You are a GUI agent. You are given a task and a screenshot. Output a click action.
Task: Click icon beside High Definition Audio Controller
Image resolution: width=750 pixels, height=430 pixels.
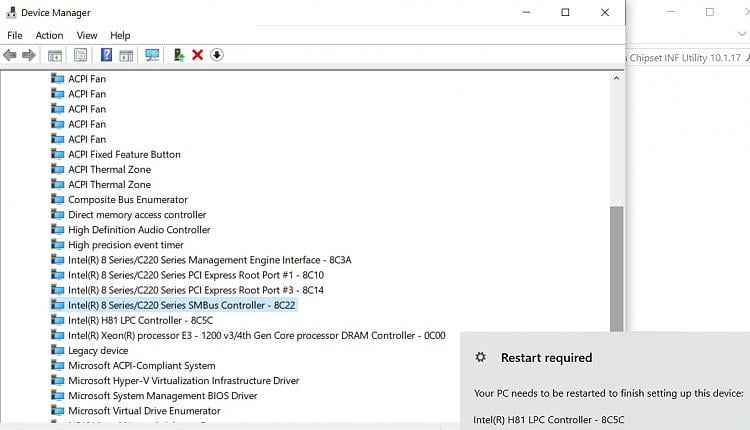click(57, 229)
